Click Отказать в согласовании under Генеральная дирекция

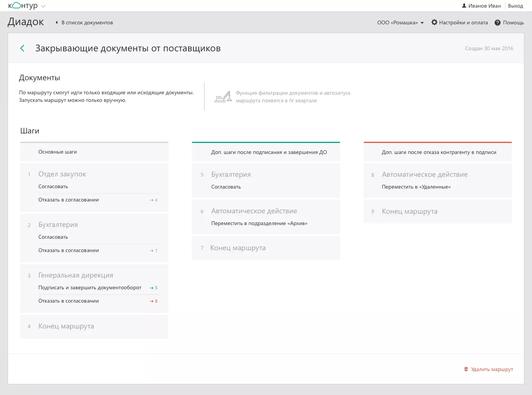click(x=68, y=301)
